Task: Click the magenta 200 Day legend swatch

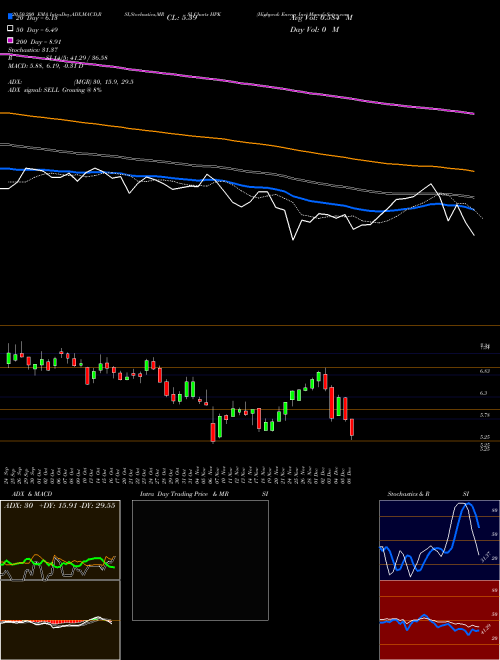Action: [10, 41]
